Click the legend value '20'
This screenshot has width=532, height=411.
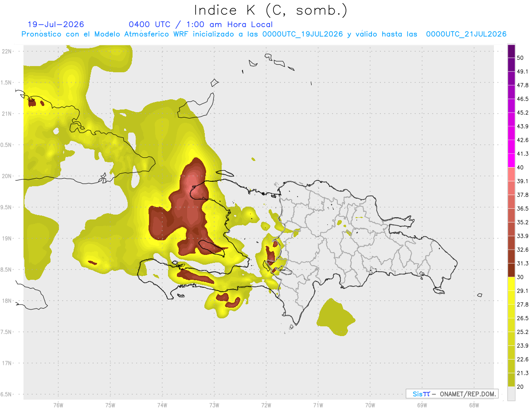pos(520,387)
